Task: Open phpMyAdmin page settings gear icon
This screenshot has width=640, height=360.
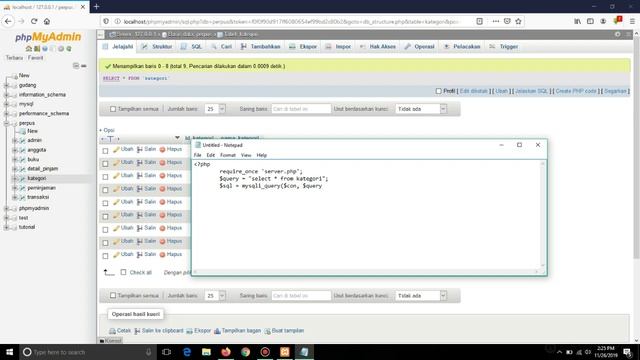Action: coord(618,34)
